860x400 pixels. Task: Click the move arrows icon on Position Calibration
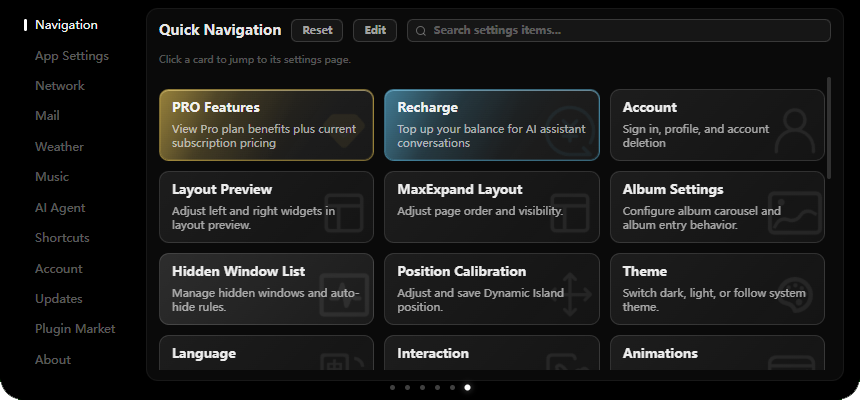570,295
